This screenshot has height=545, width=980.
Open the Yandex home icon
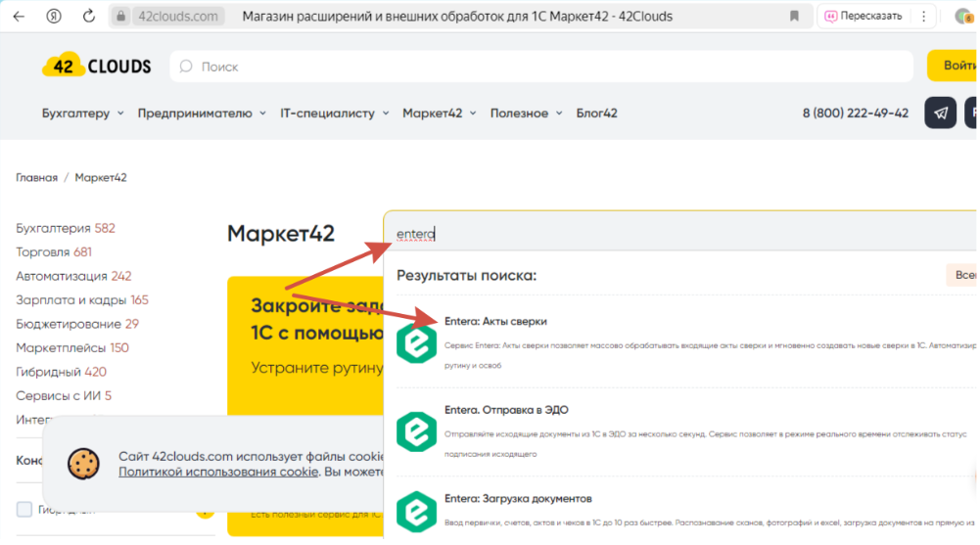pos(54,17)
